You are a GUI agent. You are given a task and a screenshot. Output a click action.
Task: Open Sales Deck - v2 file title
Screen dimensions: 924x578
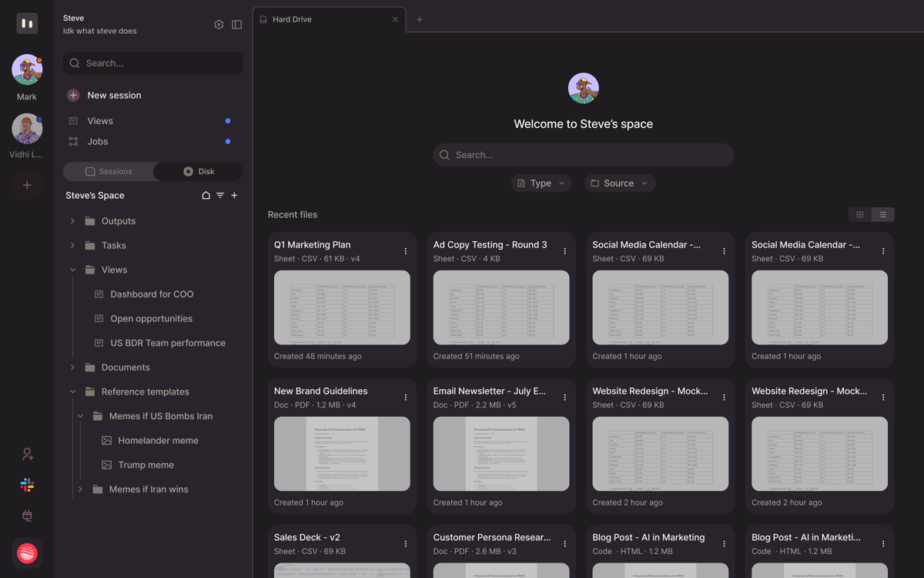coord(306,538)
